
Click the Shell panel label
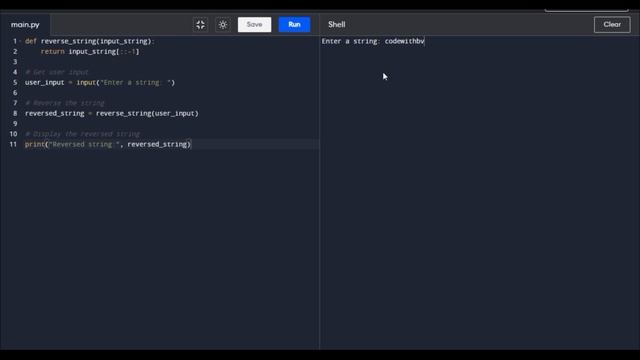(337, 24)
